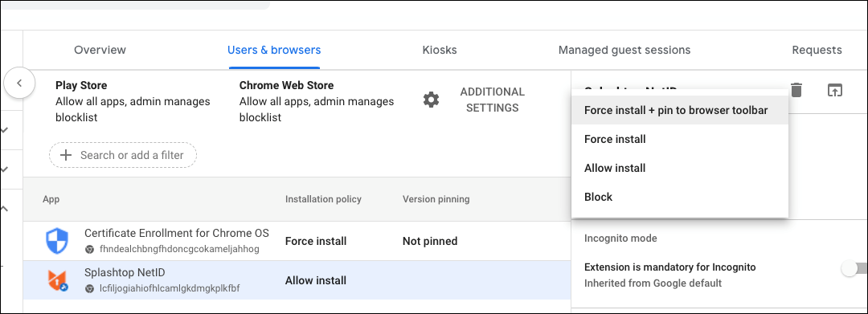Click the Additional Settings gear icon
The width and height of the screenshot is (868, 314).
(x=432, y=100)
